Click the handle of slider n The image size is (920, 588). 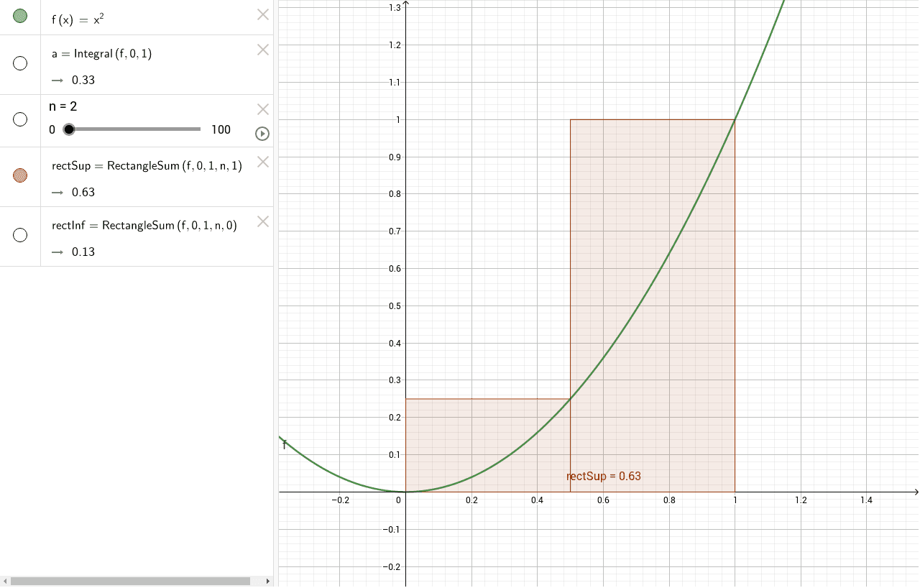[x=70, y=129]
